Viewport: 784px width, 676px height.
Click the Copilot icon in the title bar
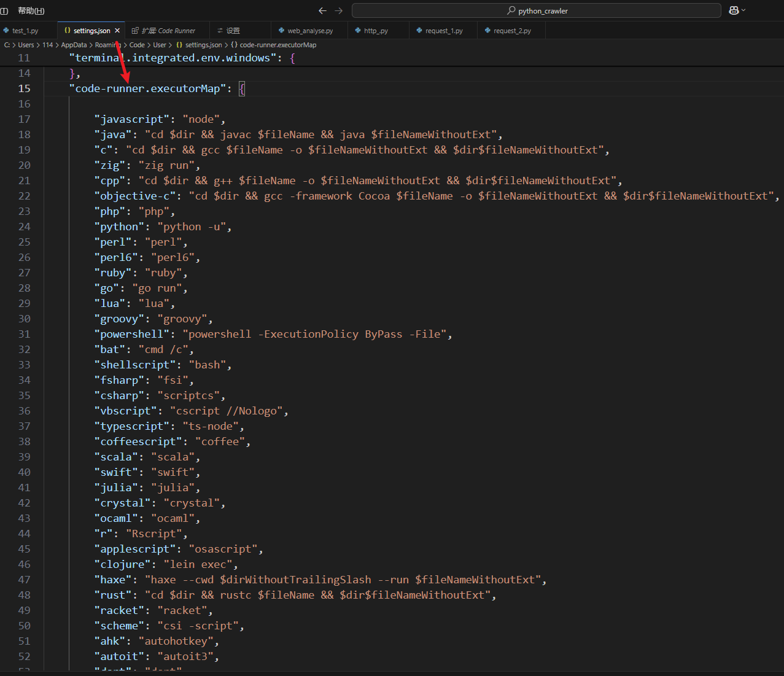click(x=733, y=10)
